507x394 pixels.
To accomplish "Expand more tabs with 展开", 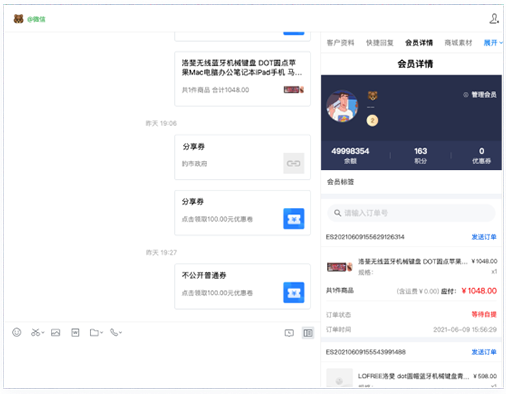I will click(x=493, y=43).
